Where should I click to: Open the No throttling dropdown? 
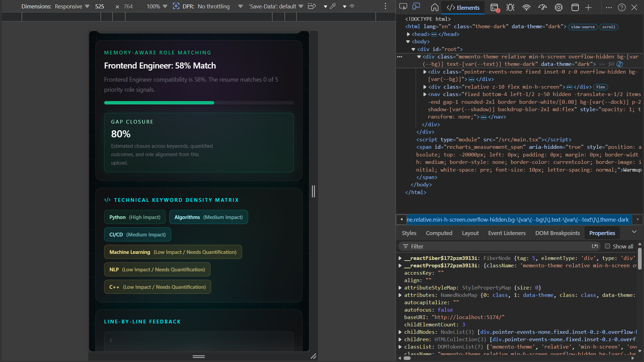coord(220,6)
